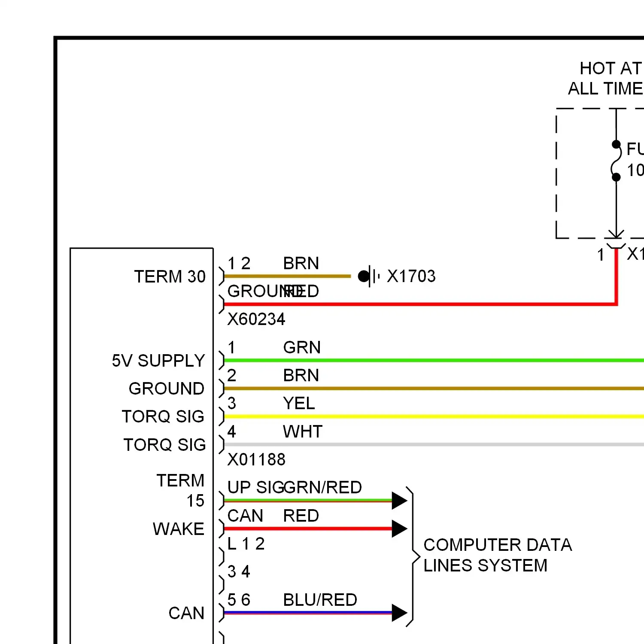Click the X1703 ground label
This screenshot has width=644, height=644.
pyautogui.click(x=411, y=276)
